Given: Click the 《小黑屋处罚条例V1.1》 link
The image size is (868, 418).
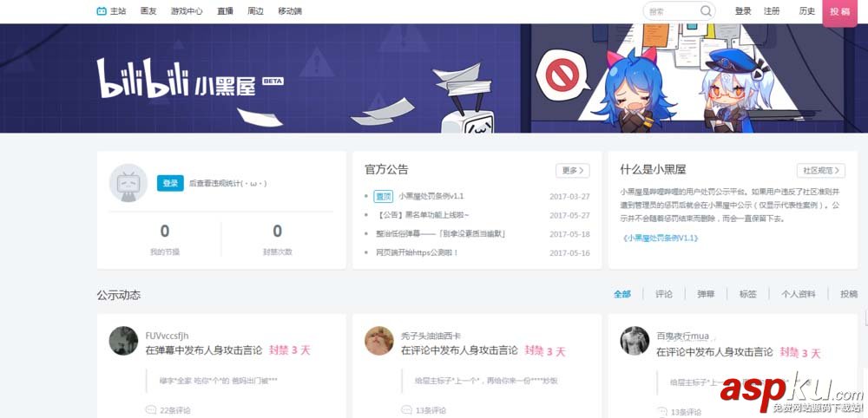Looking at the screenshot, I should tap(660, 238).
